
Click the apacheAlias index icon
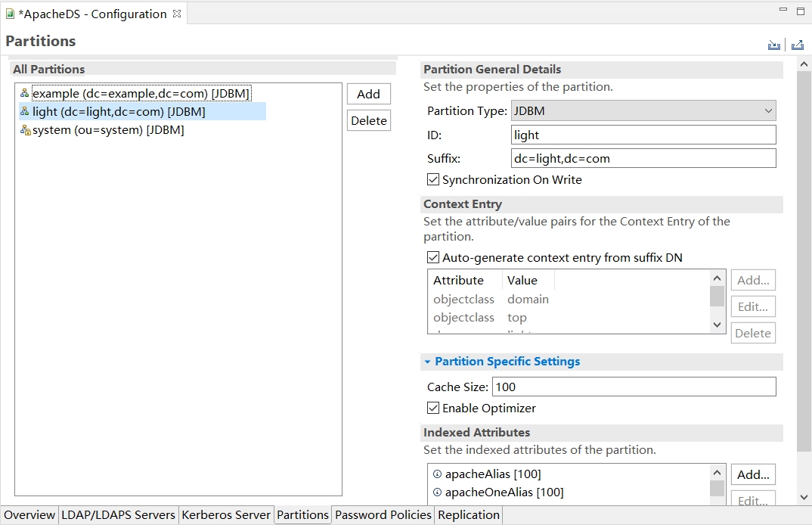coord(437,474)
